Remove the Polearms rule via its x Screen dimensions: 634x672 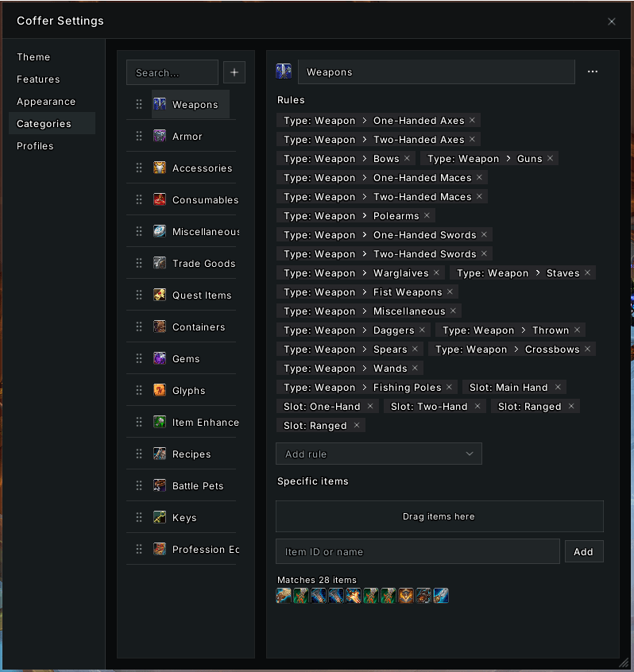click(x=427, y=215)
